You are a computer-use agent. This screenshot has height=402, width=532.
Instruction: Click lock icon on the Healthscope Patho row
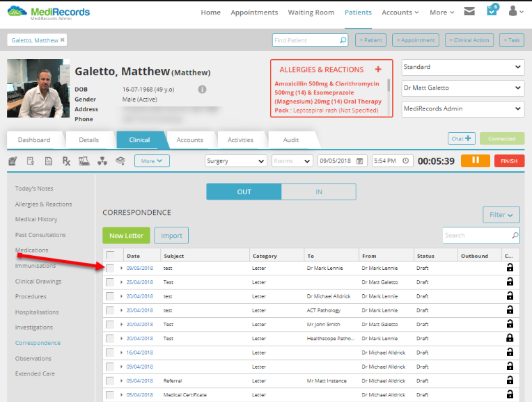pyautogui.click(x=510, y=338)
